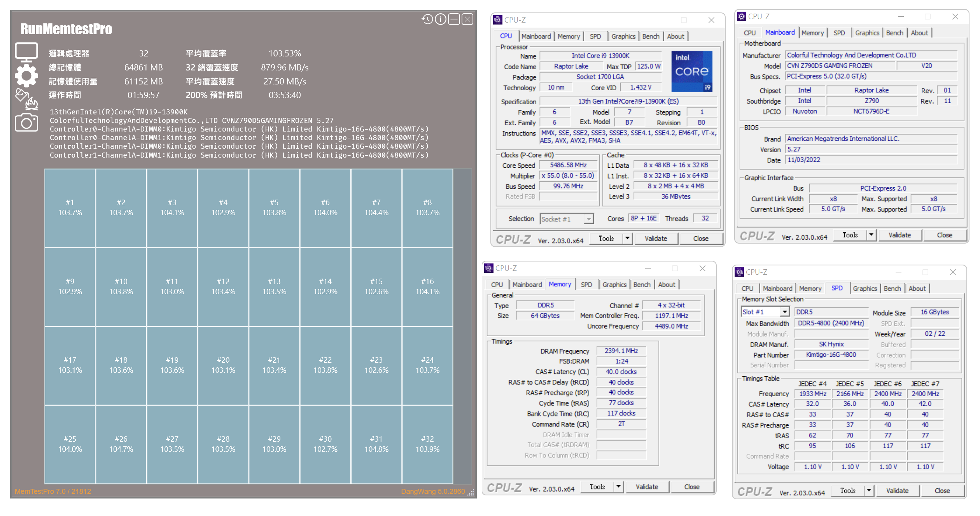Open SPD tab in the Mainboard window

point(839,33)
